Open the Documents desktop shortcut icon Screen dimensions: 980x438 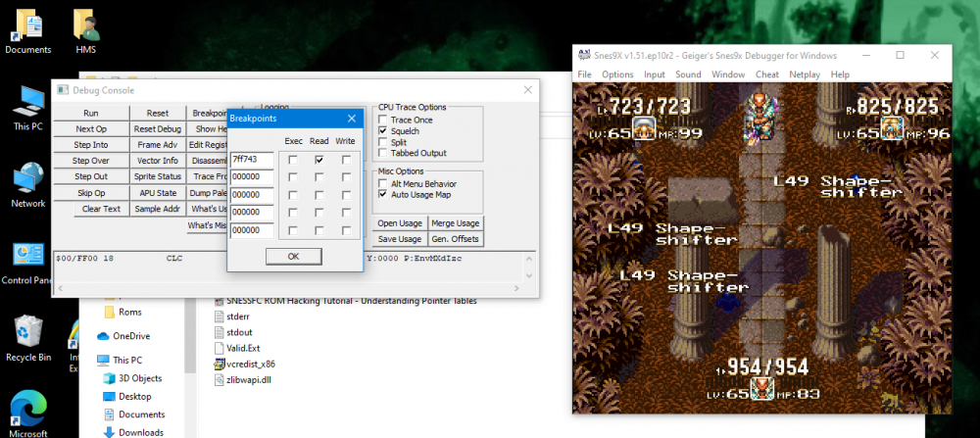point(27,25)
